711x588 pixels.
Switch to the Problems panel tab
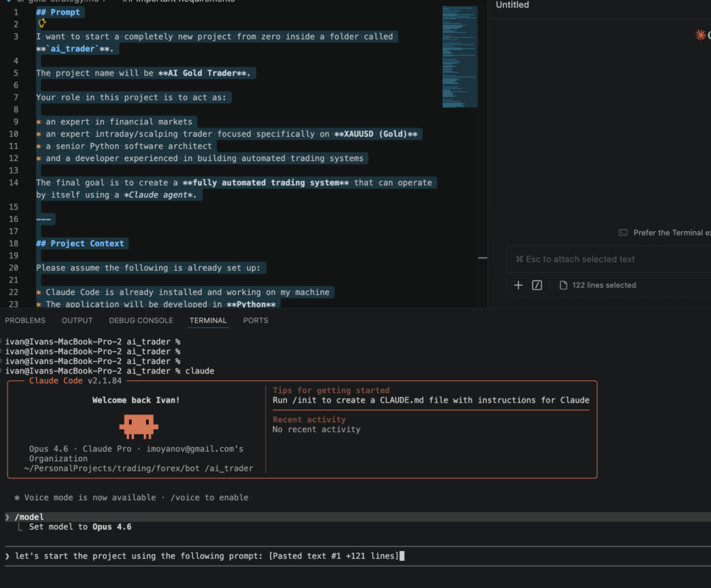pyautogui.click(x=25, y=321)
